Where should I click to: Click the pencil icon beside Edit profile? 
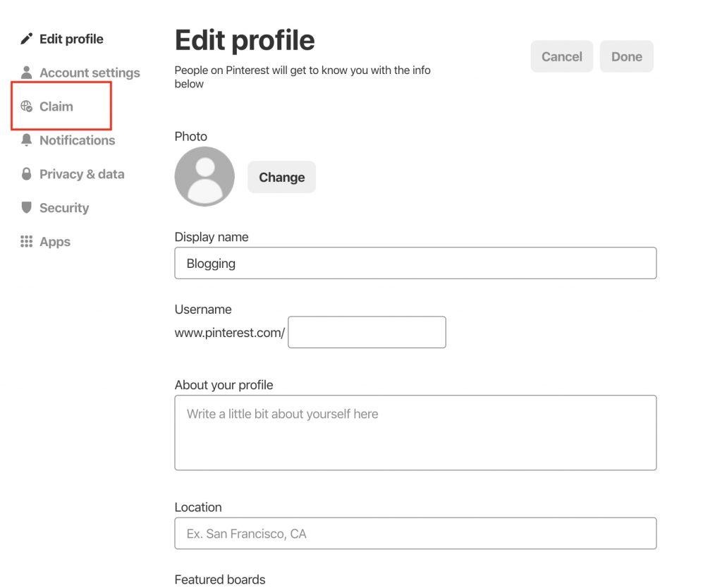[27, 39]
